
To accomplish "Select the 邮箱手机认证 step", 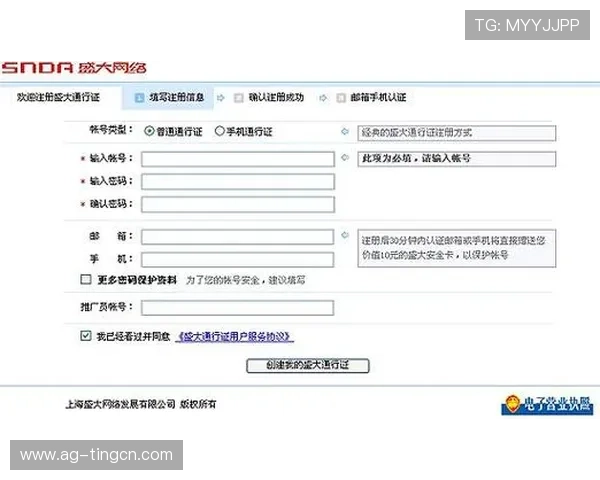I will tap(371, 98).
